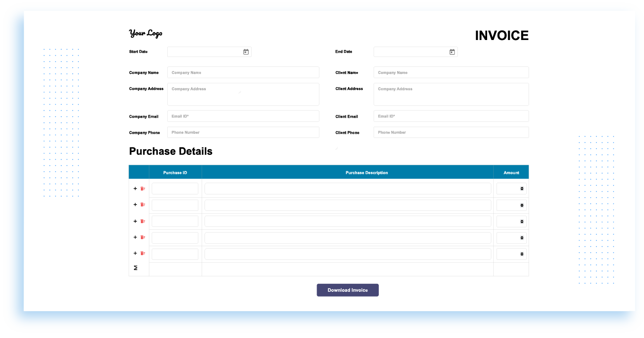Click the trash icon on the third row
Viewport: 644px width, 338px height.
tap(143, 221)
